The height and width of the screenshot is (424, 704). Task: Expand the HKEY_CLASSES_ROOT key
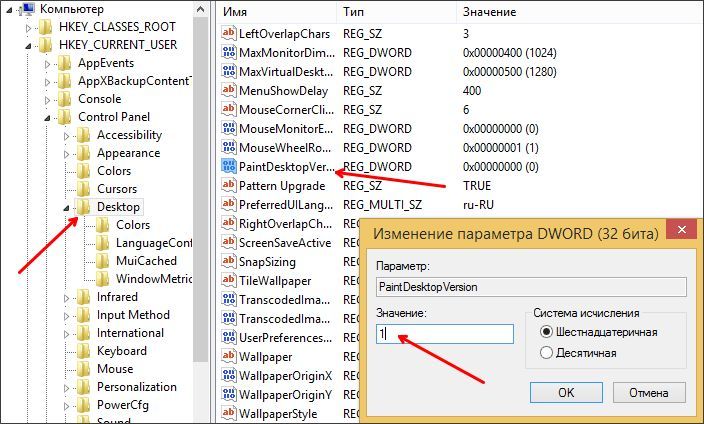click(28, 28)
